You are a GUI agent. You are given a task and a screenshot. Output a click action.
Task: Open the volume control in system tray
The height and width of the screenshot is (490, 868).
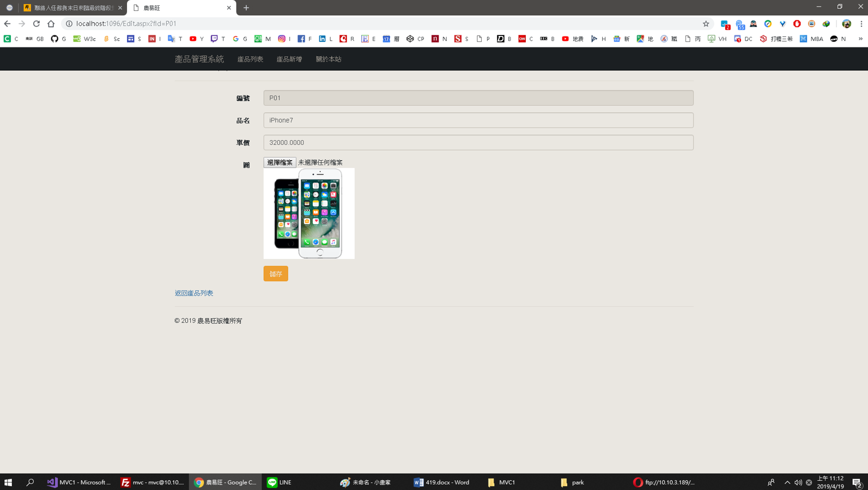[x=798, y=482]
